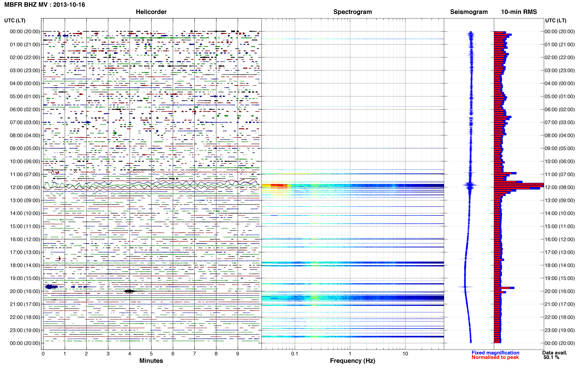Image resolution: width=588 pixels, height=368 pixels.
Task: Click left time label 05:00 (01:00)
Action: 25,96
